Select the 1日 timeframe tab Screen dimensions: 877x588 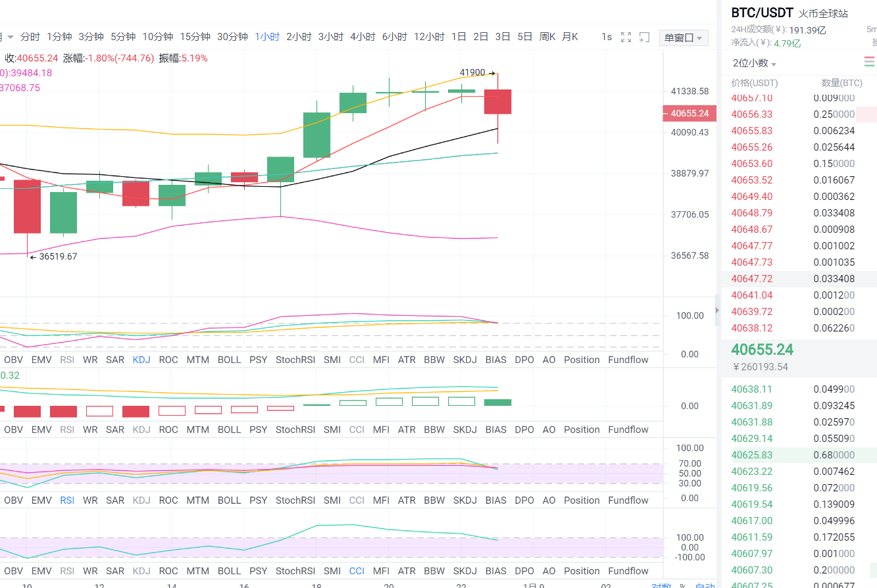point(459,37)
